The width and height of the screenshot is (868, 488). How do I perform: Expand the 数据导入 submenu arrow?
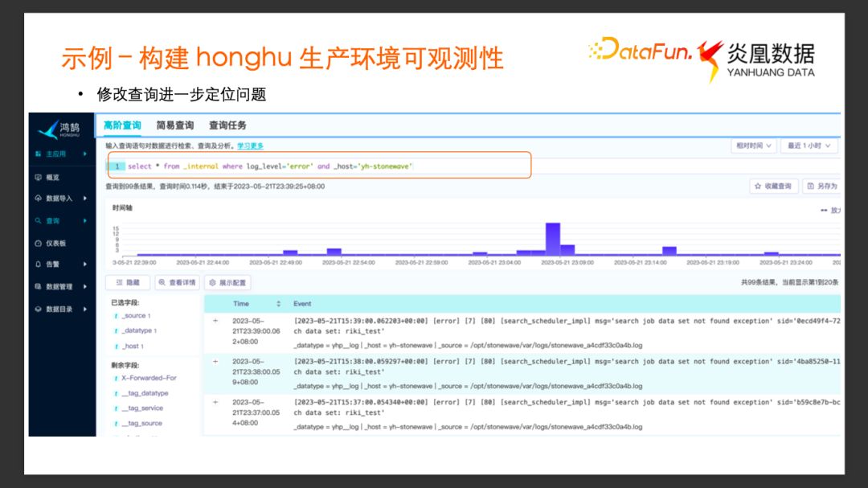coord(85,199)
